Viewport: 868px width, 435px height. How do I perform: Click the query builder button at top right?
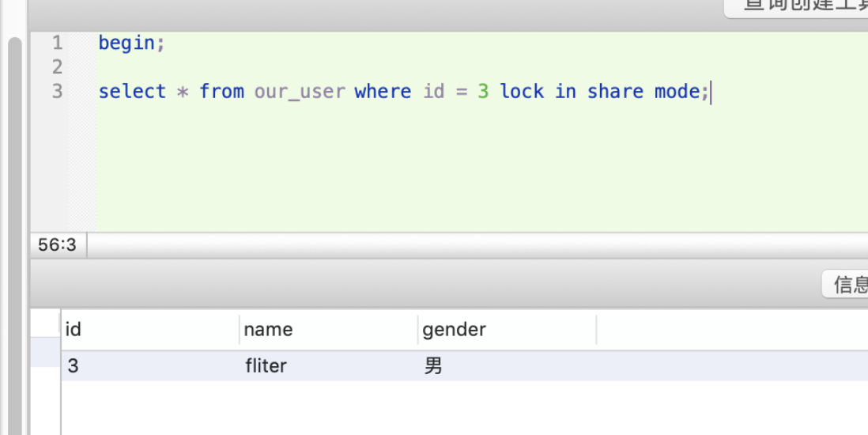coord(798,6)
